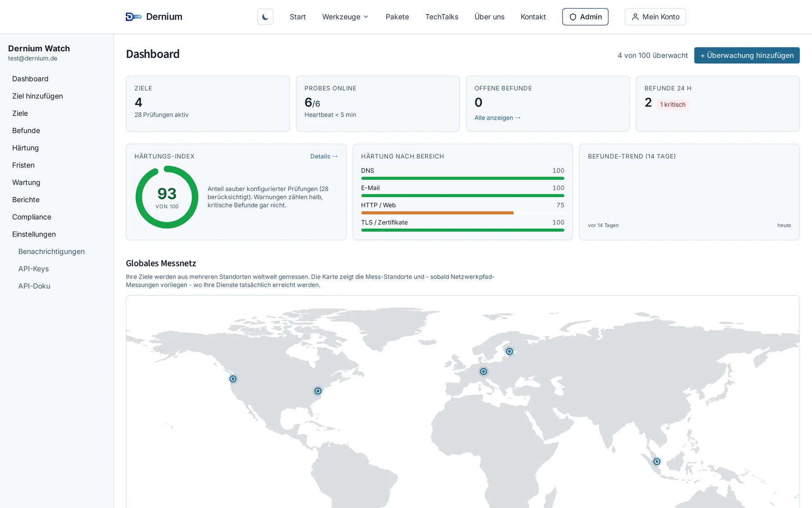The image size is (812, 508).
Task: Expand the Werkzeuge dropdown menu
Action: [x=345, y=17]
